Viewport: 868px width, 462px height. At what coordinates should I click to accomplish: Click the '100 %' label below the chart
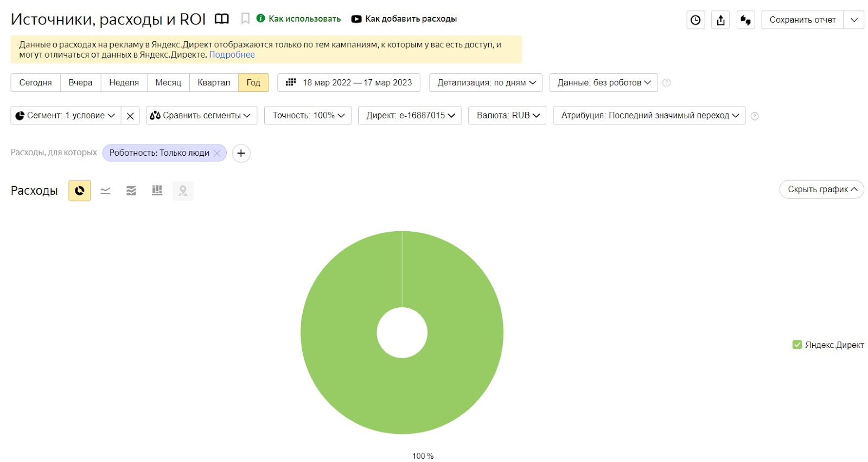click(x=423, y=456)
